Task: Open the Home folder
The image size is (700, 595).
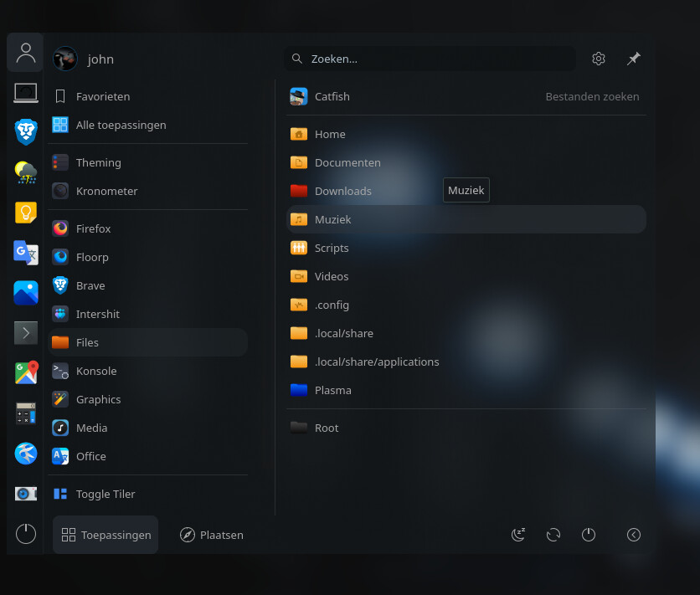Action: (x=466, y=134)
